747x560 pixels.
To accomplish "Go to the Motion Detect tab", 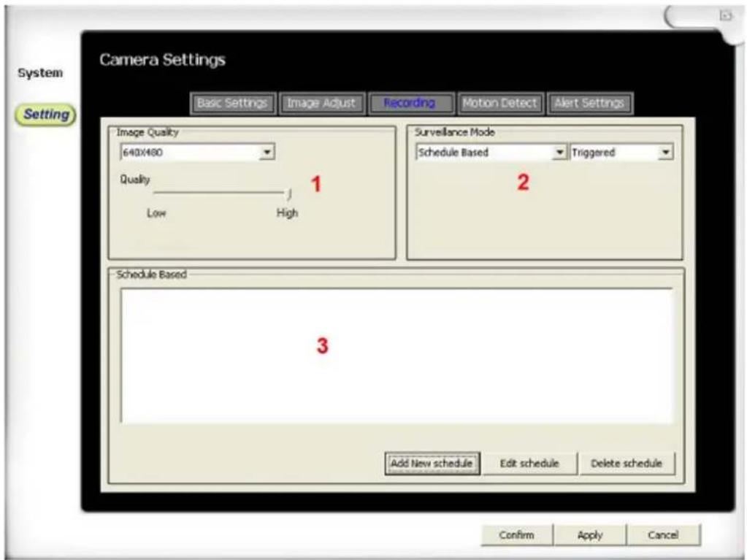I will 500,104.
